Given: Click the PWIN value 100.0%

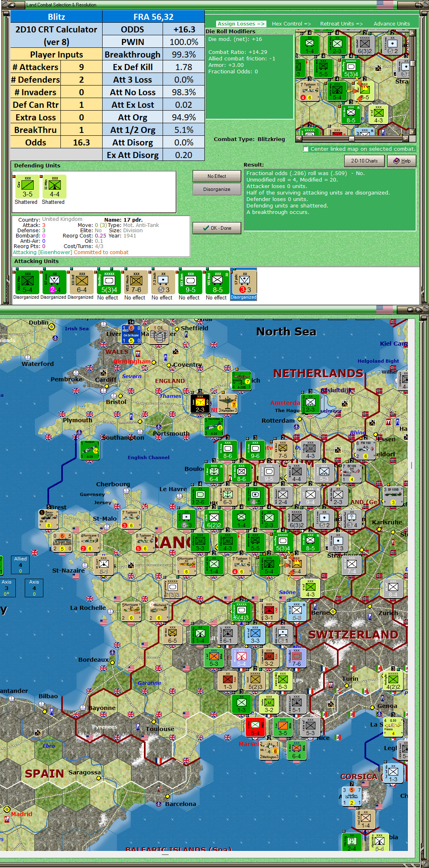Looking at the screenshot, I should click(184, 42).
